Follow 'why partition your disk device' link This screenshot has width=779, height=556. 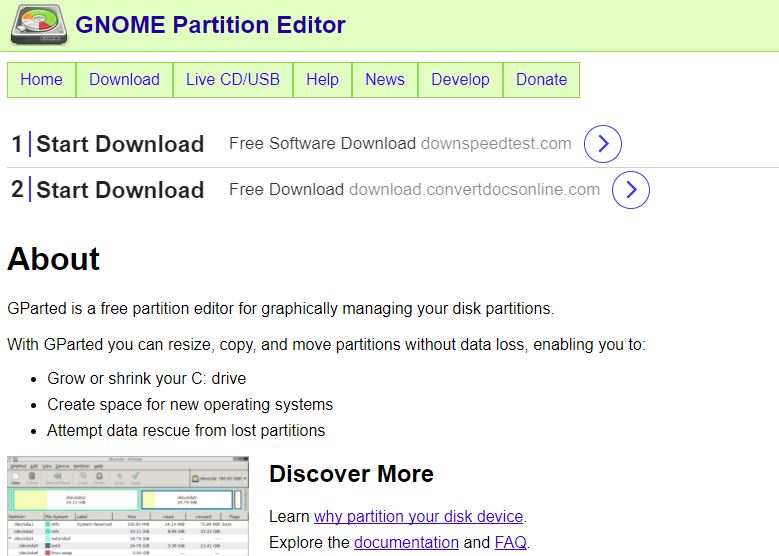[x=418, y=517]
